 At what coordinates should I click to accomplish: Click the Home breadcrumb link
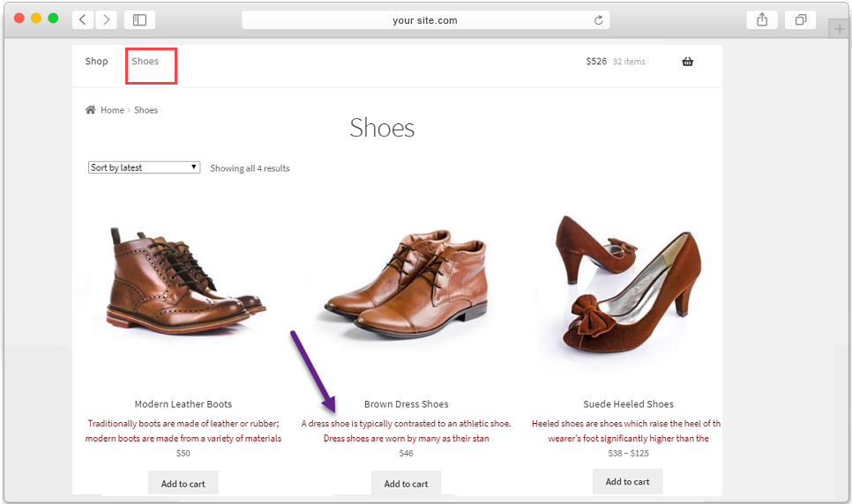point(113,110)
